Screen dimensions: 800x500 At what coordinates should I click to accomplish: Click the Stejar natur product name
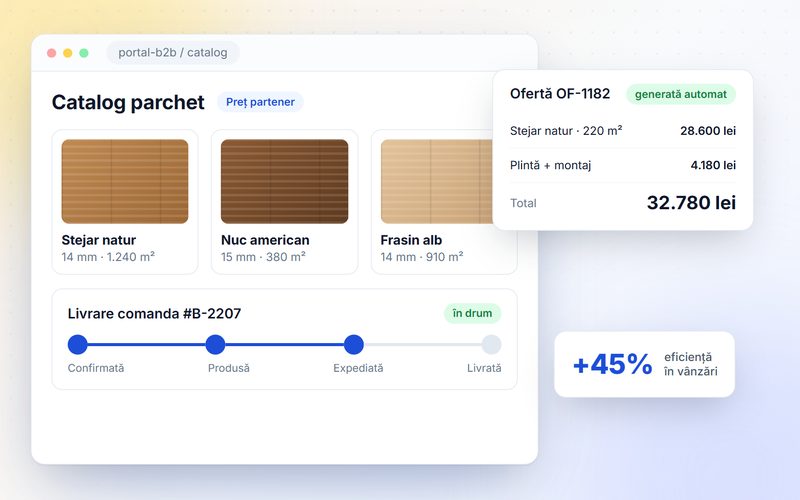99,240
